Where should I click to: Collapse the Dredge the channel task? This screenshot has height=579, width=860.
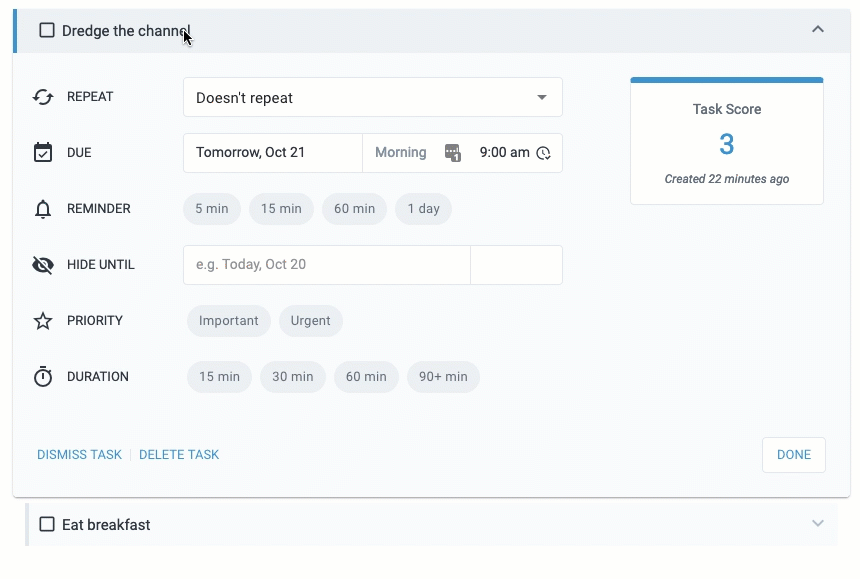coord(818,30)
